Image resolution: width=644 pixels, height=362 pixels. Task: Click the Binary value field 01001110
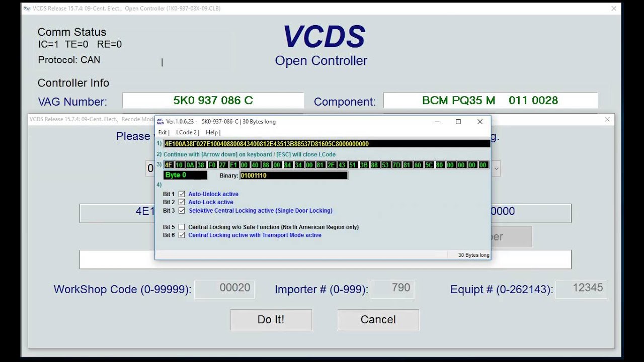pyautogui.click(x=294, y=175)
